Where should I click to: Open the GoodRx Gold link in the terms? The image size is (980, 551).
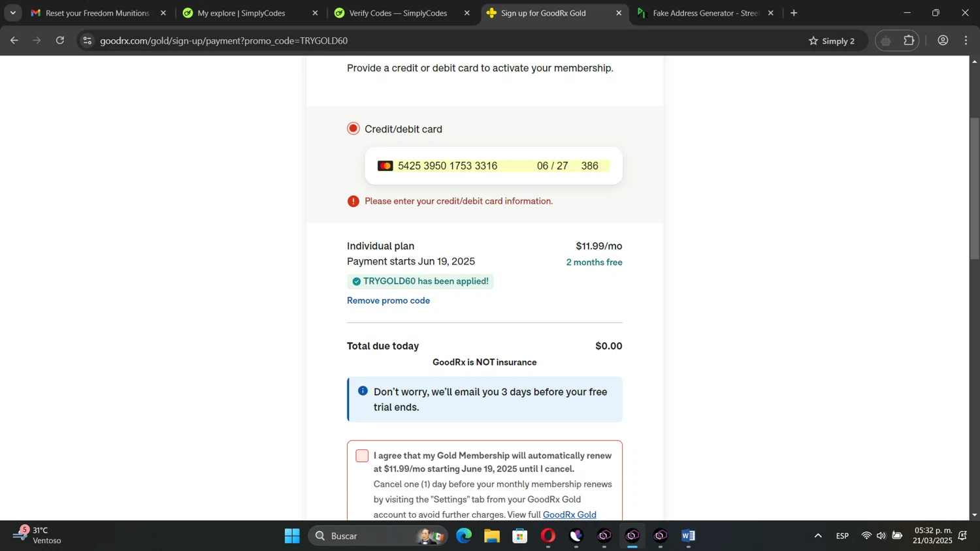tap(570, 514)
